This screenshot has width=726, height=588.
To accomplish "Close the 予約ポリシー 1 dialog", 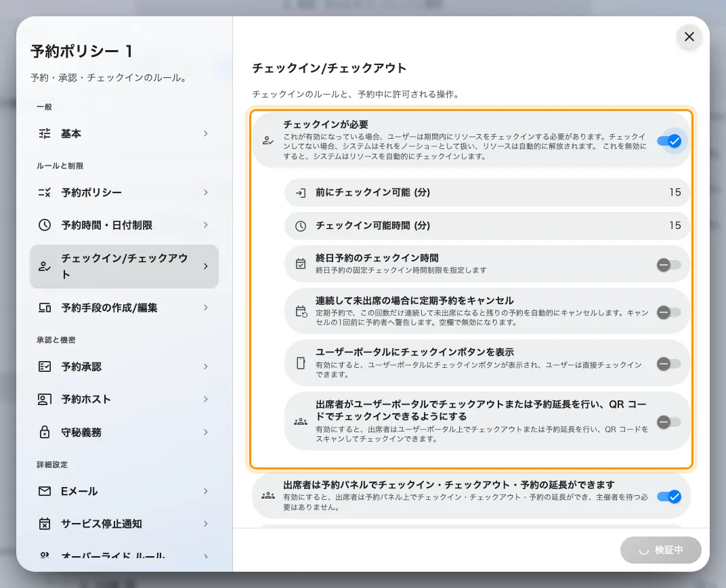I will click(689, 37).
